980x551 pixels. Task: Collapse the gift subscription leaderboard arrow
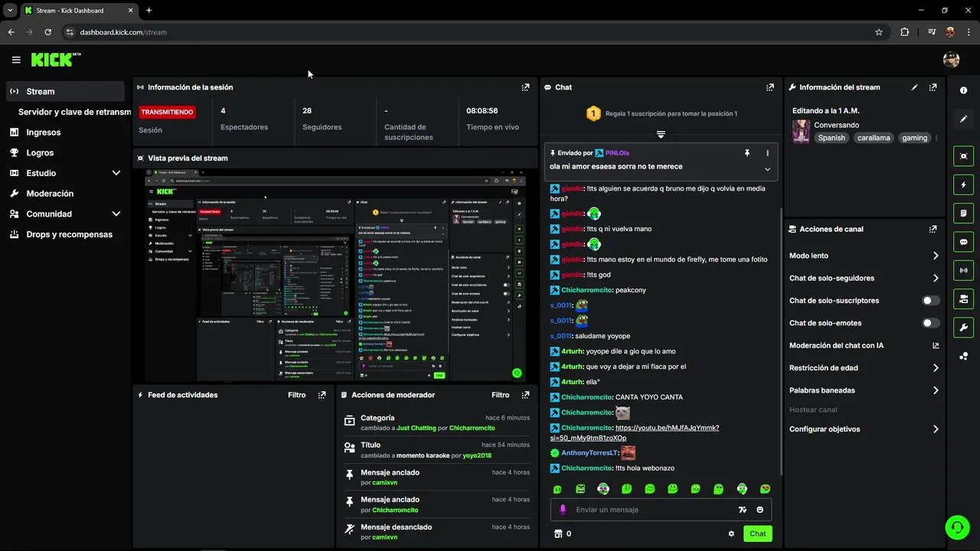[661, 135]
